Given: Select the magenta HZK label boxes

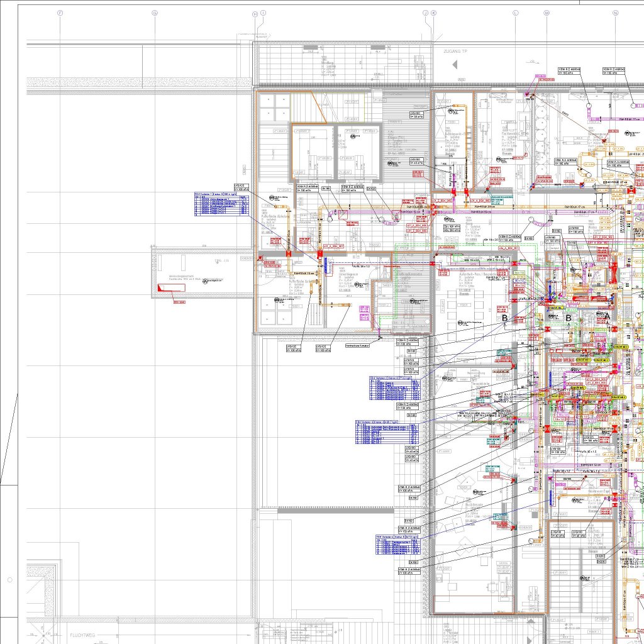Looking at the screenshot, I should (364, 313).
